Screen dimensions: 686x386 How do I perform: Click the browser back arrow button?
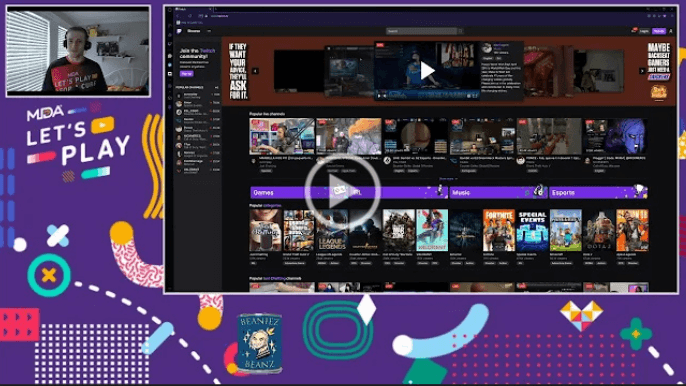(178, 16)
